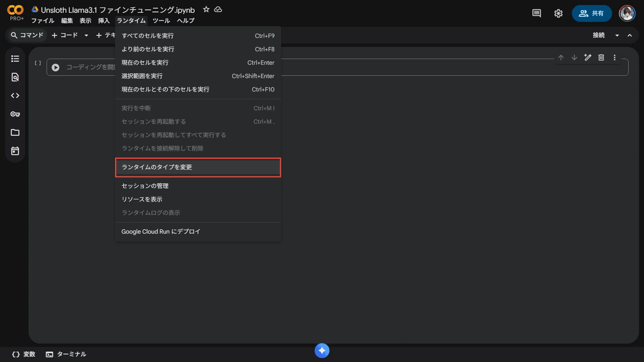Click the notebook title Unsloth Llama3.1 ファインチューニング.ipynb
The width and height of the screenshot is (644, 362).
118,10
